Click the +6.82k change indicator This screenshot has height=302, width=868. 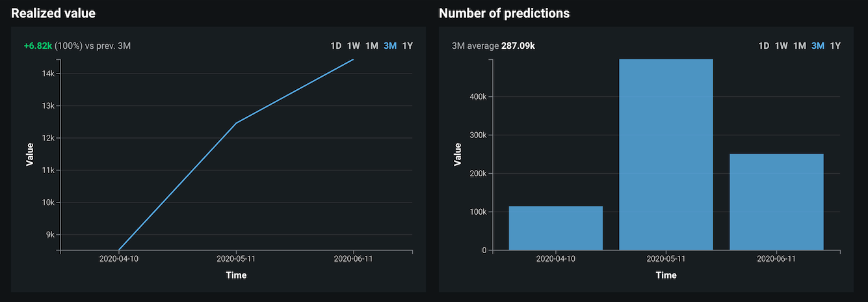[38, 46]
